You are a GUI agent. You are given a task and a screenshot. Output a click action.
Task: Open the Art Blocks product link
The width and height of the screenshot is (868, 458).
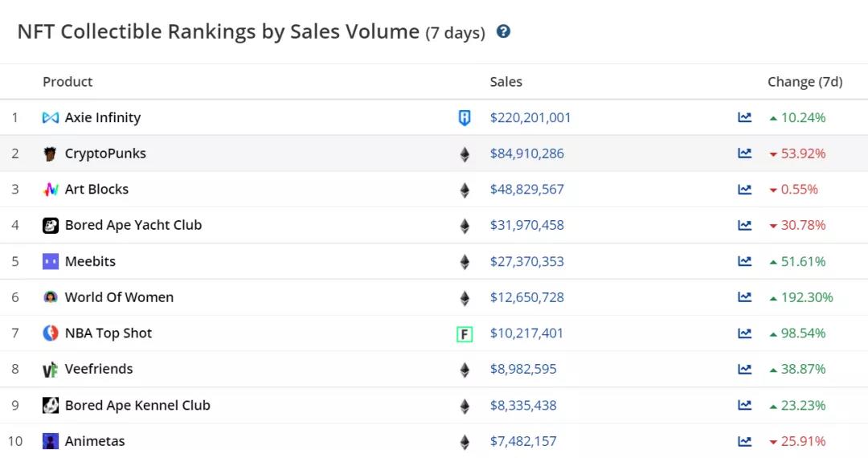97,189
